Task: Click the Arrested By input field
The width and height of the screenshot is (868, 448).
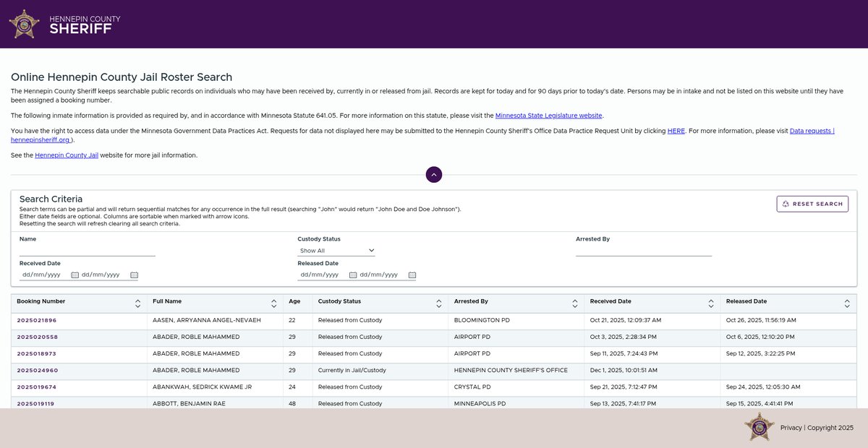Action: (644, 250)
